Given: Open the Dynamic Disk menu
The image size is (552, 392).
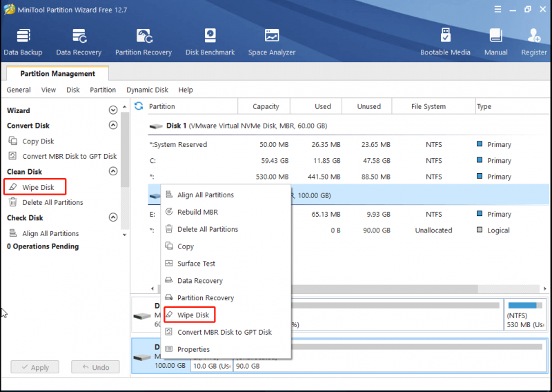Looking at the screenshot, I should (x=147, y=90).
